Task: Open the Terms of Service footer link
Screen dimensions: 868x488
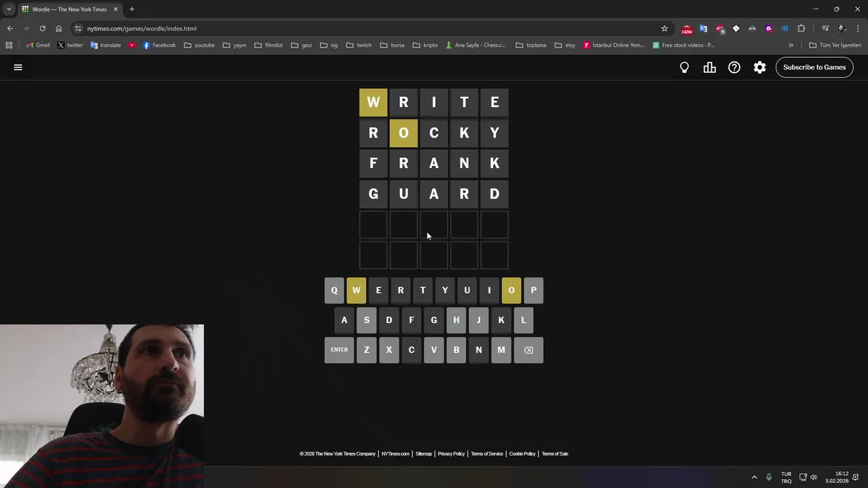Action: [487, 454]
